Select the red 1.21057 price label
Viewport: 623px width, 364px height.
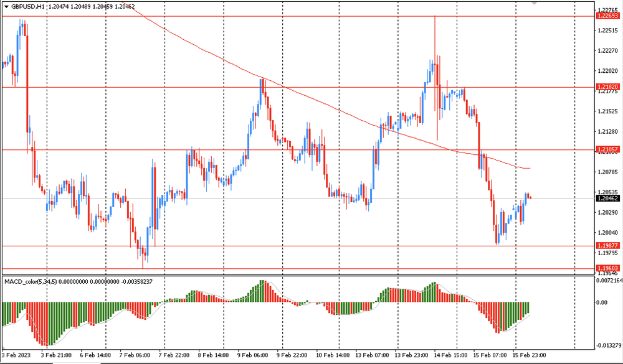607,150
